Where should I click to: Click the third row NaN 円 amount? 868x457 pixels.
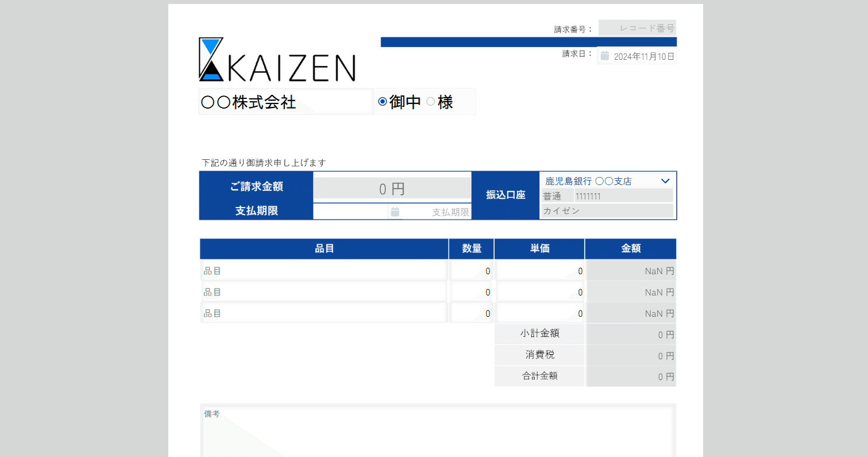[x=631, y=313]
